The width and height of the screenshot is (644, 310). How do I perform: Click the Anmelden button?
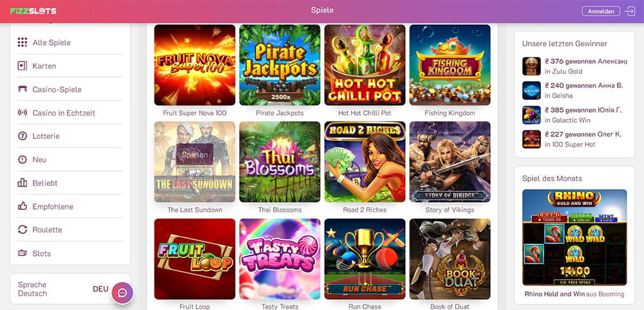point(601,11)
